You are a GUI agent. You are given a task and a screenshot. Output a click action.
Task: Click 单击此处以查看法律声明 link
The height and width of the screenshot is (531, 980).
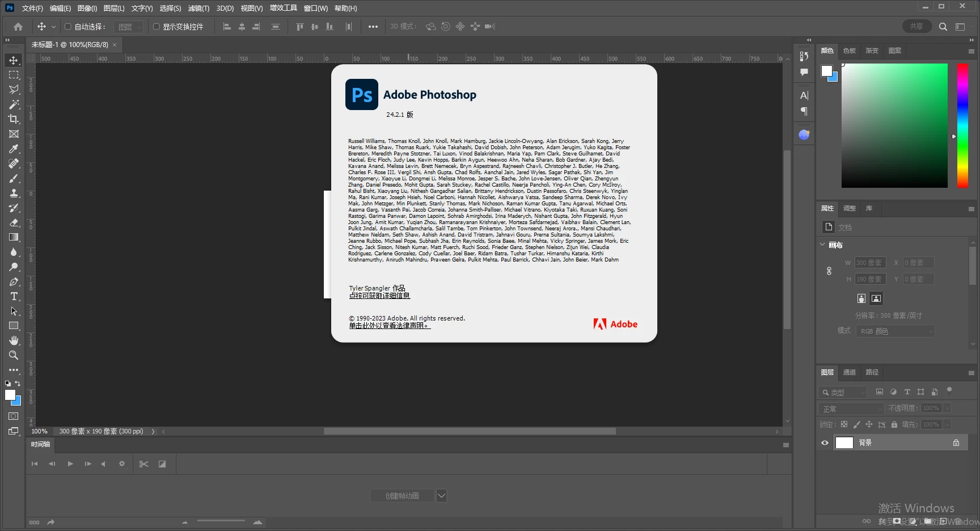[x=390, y=326]
